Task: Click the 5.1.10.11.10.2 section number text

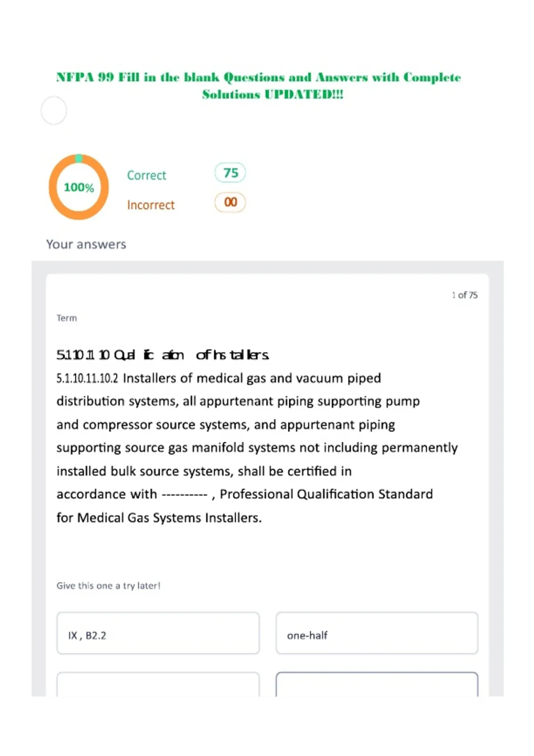Action: click(87, 378)
